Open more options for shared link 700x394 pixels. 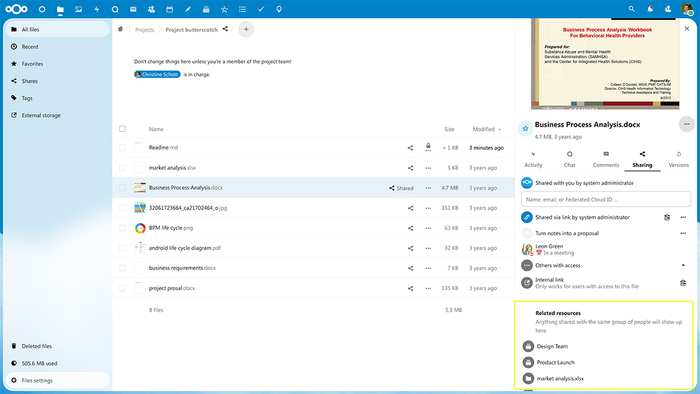point(683,217)
